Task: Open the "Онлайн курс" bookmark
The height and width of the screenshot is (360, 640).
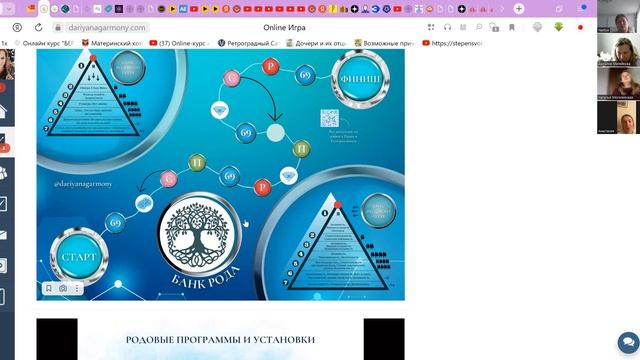Action: click(x=44, y=43)
